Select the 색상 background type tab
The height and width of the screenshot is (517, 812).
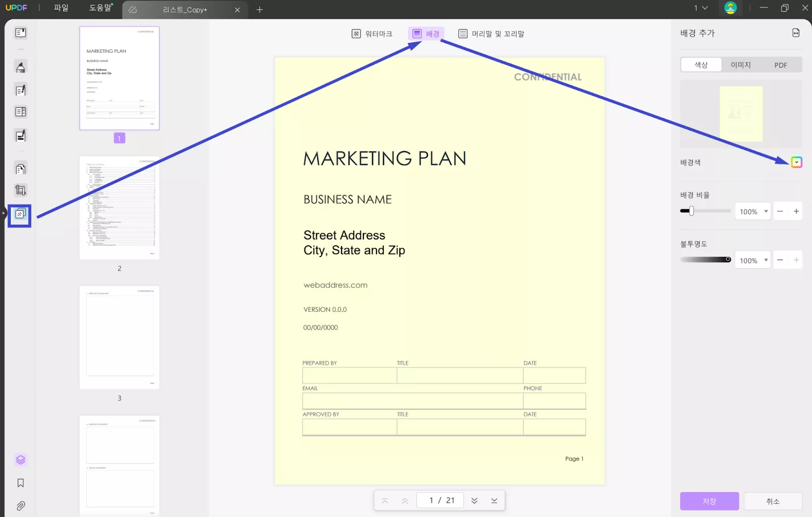(701, 65)
